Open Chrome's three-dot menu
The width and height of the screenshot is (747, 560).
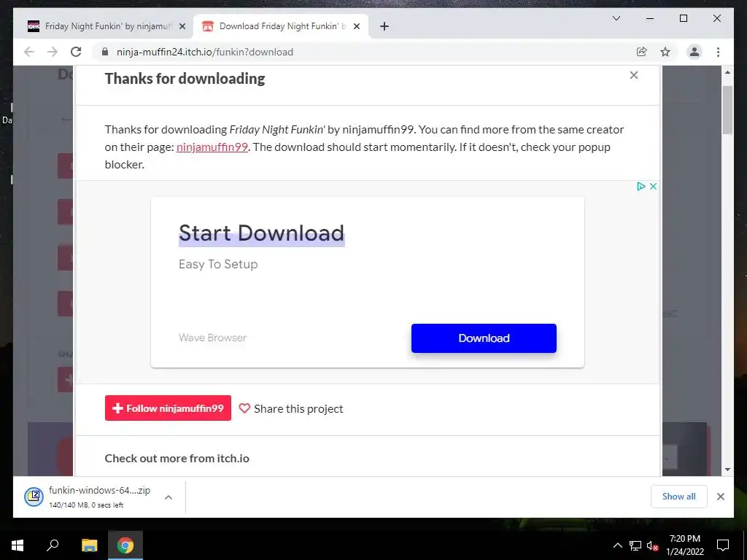(x=718, y=52)
